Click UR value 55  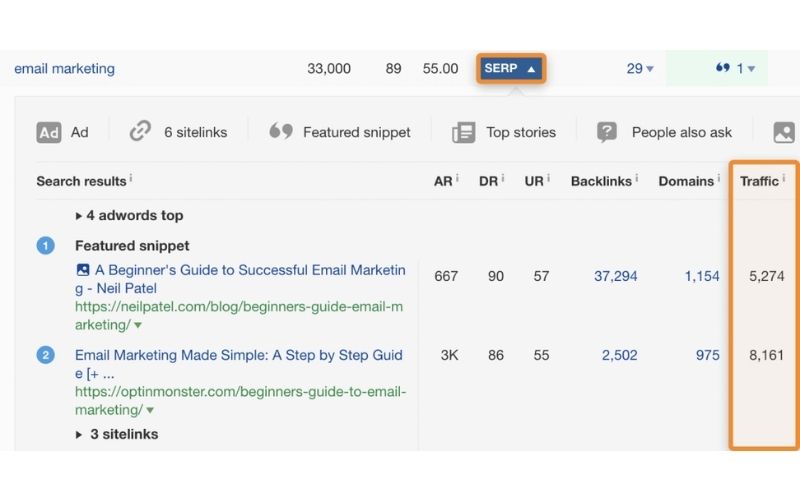541,355
